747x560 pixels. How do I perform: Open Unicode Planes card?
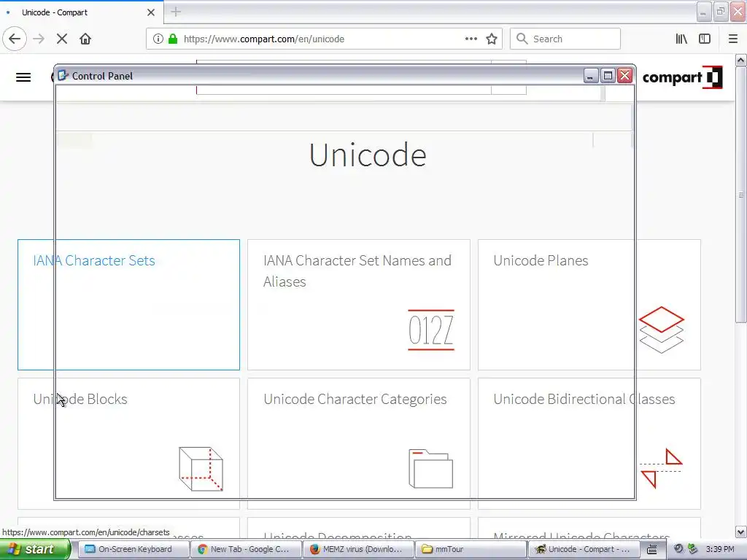point(589,305)
